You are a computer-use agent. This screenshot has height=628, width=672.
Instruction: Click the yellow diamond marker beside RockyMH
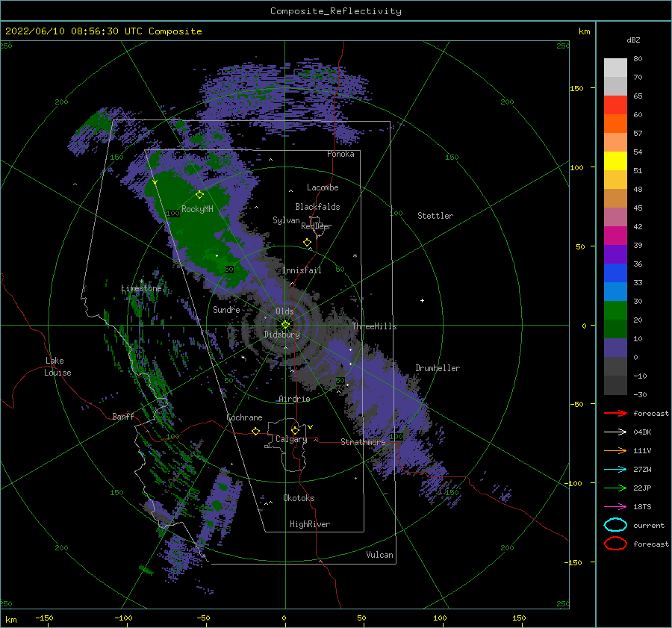coord(199,195)
